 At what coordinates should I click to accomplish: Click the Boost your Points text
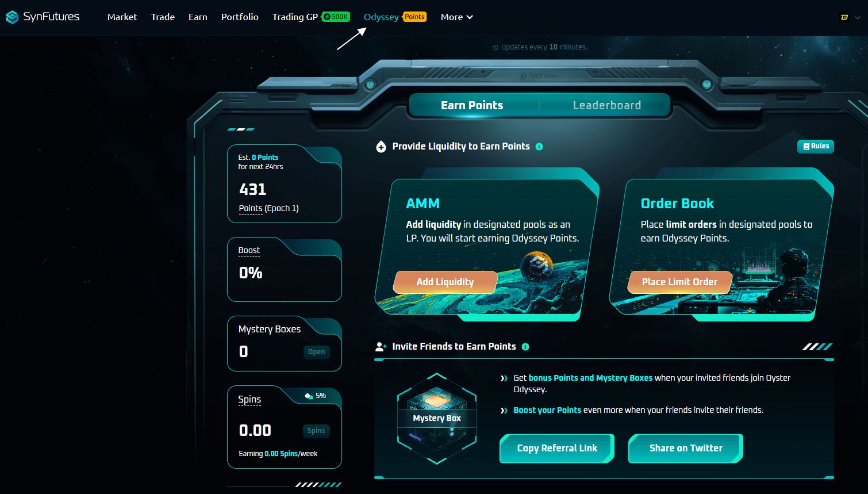click(547, 410)
